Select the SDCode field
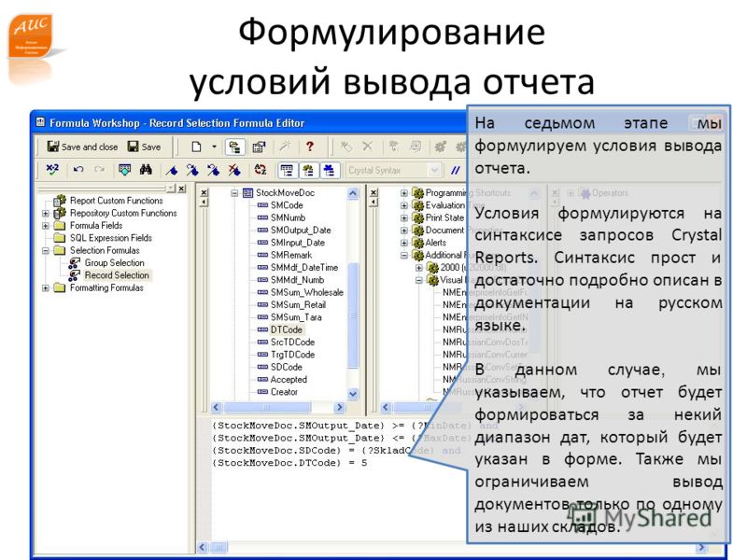The width and height of the screenshot is (747, 560). point(287,367)
